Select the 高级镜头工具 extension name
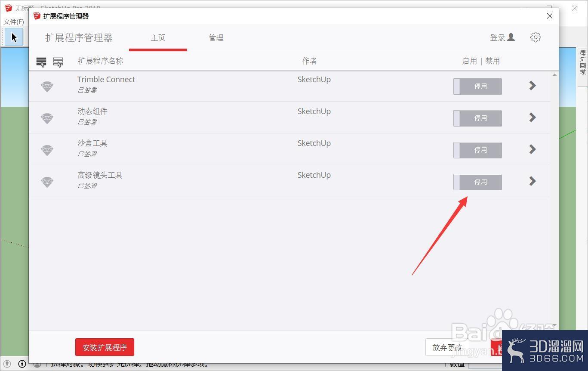588x371 pixels. (100, 175)
